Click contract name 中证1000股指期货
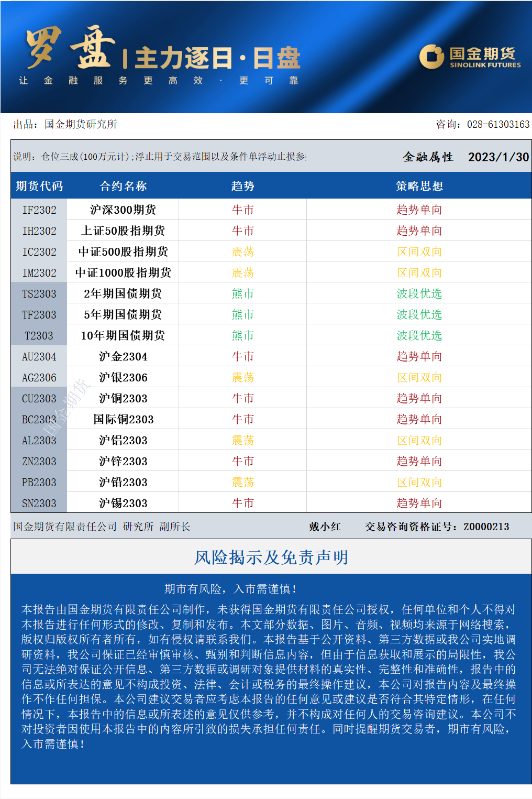 pos(123,272)
